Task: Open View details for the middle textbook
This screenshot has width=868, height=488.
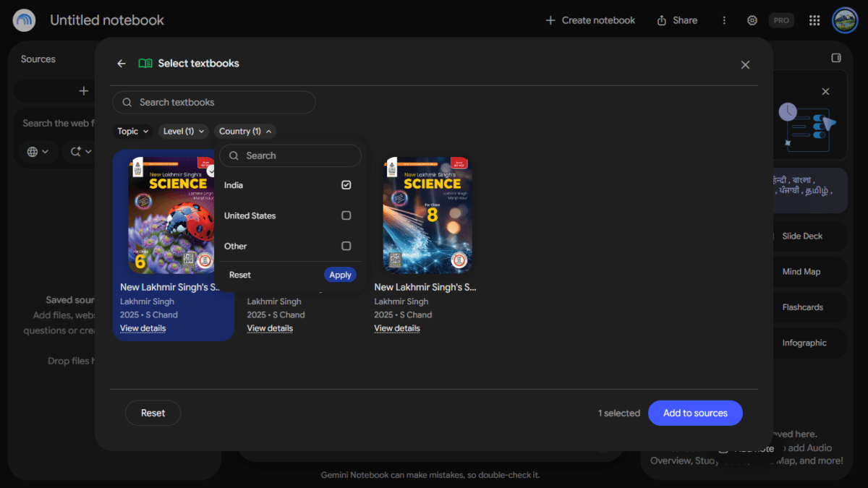Action: [x=270, y=328]
